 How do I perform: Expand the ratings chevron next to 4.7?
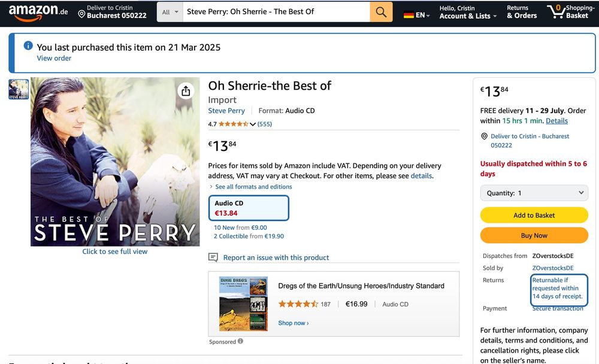click(x=253, y=125)
